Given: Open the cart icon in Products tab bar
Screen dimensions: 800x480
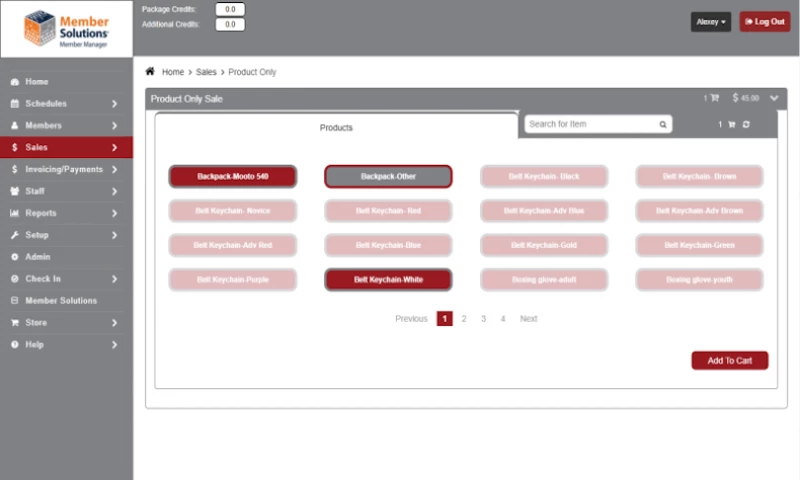Looking at the screenshot, I should click(732, 125).
